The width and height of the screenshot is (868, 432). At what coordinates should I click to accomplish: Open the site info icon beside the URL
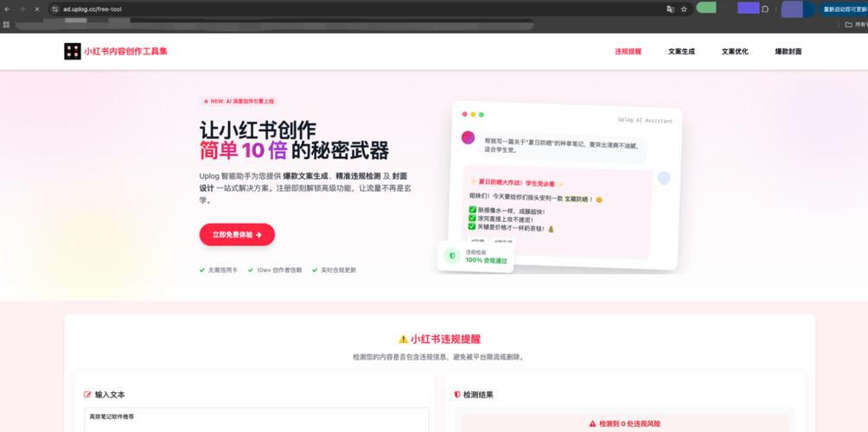coord(54,10)
